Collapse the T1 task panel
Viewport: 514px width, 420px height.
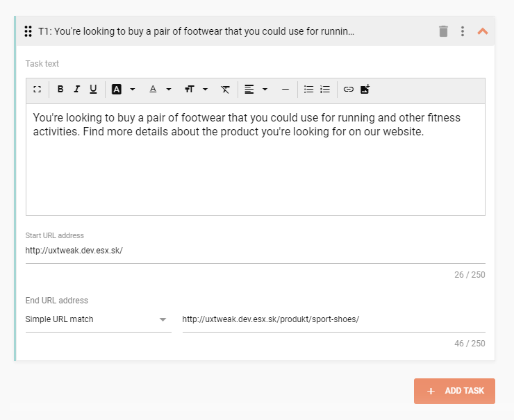[483, 31]
